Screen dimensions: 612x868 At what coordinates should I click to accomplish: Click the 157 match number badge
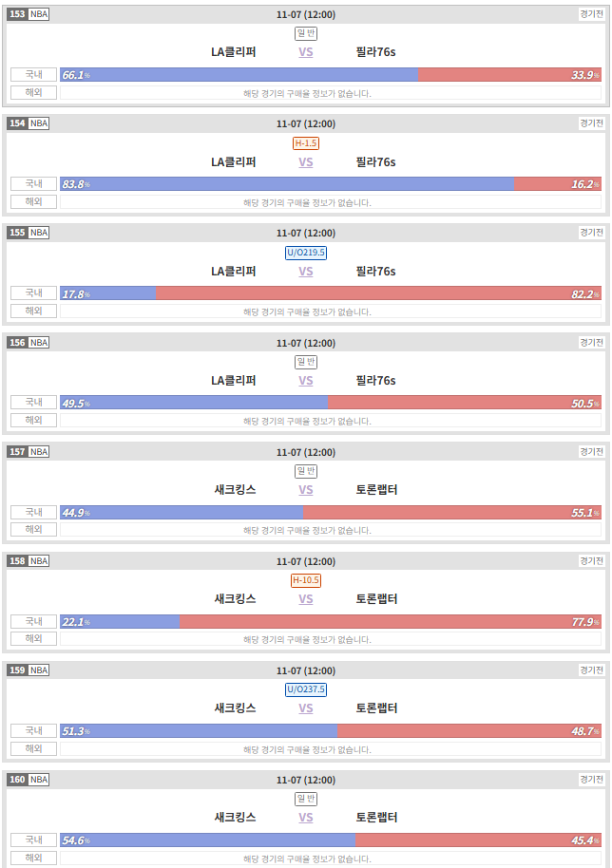[x=17, y=452]
